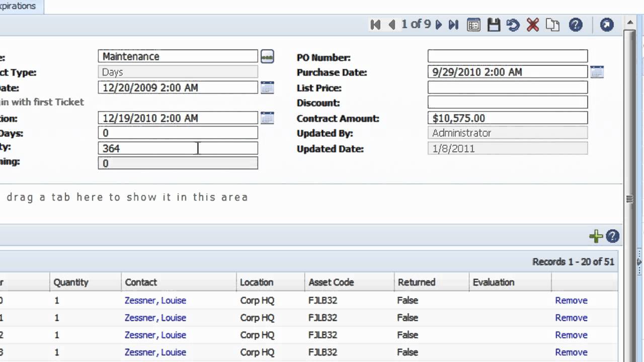The image size is (644, 362).
Task: Click the '1 of 9' record counter
Action: click(x=416, y=24)
